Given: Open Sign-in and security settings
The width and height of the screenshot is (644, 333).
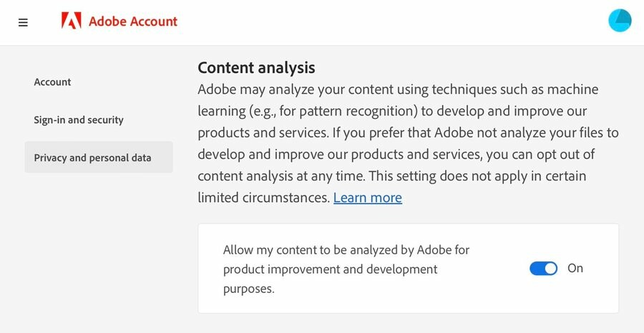Looking at the screenshot, I should coord(79,120).
